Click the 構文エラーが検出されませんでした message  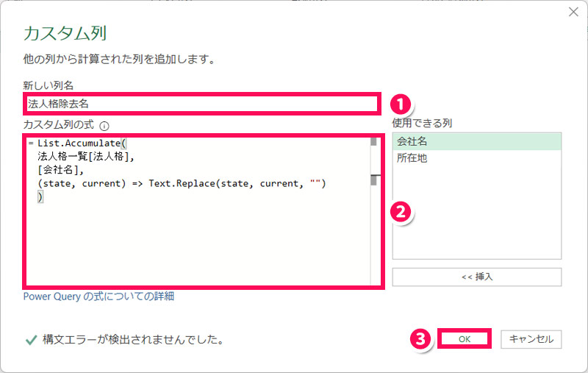(x=133, y=340)
